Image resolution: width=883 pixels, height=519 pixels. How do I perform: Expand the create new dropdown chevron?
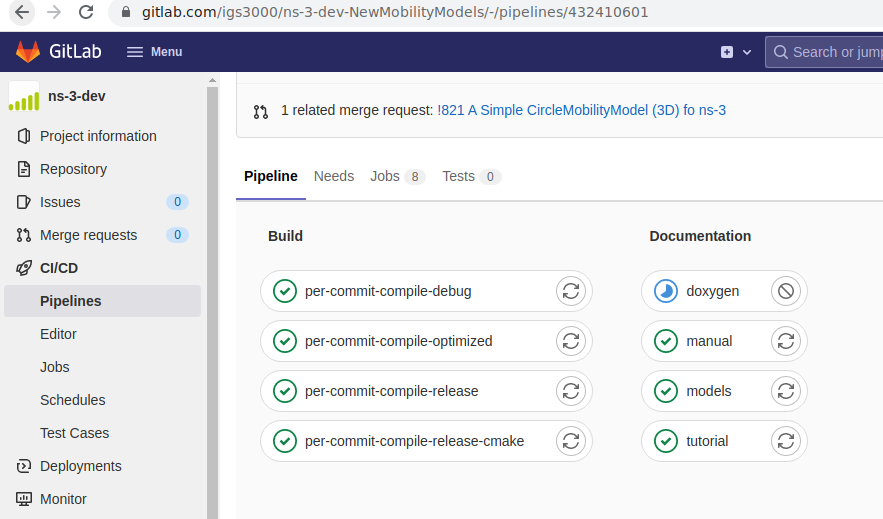tap(747, 52)
